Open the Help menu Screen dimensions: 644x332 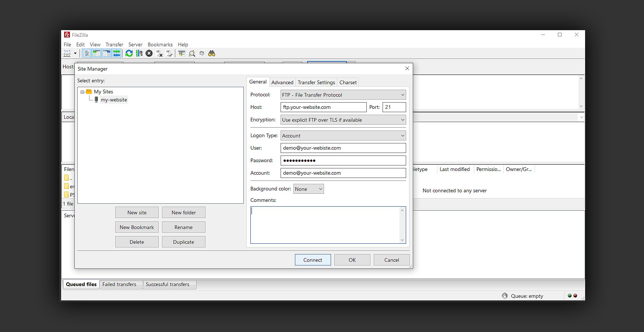coord(183,44)
